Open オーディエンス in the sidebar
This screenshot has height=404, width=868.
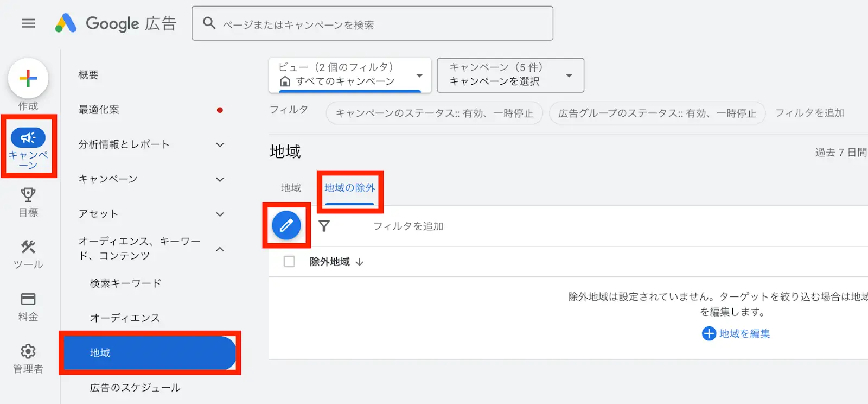pos(125,318)
